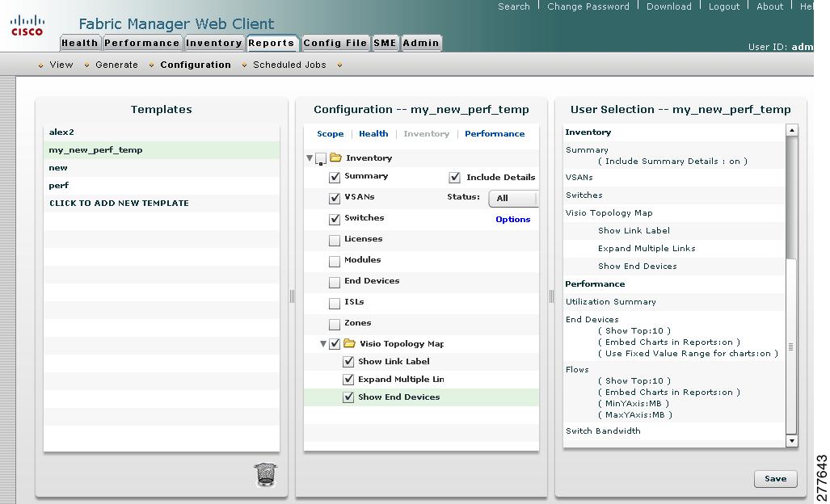Open the Config File tab
The height and width of the screenshot is (504, 830).
335,43
